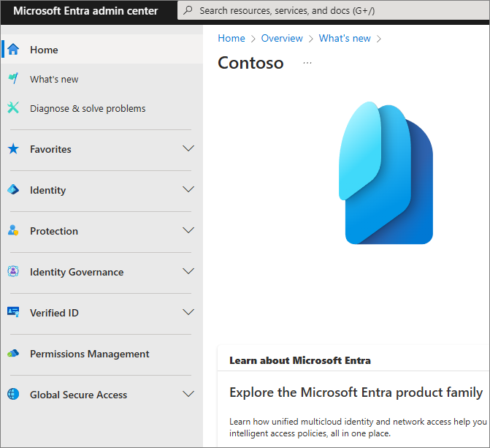Select the Identity Governance label
Viewport: 490px width, 448px height.
(77, 272)
